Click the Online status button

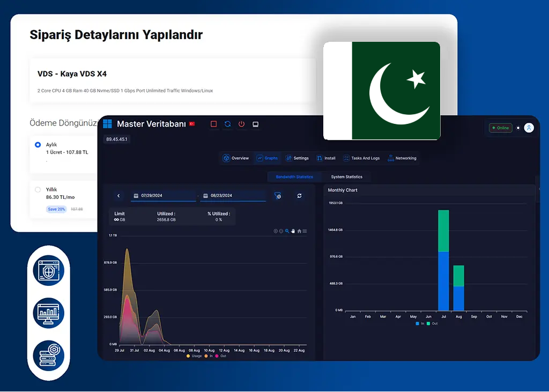500,128
